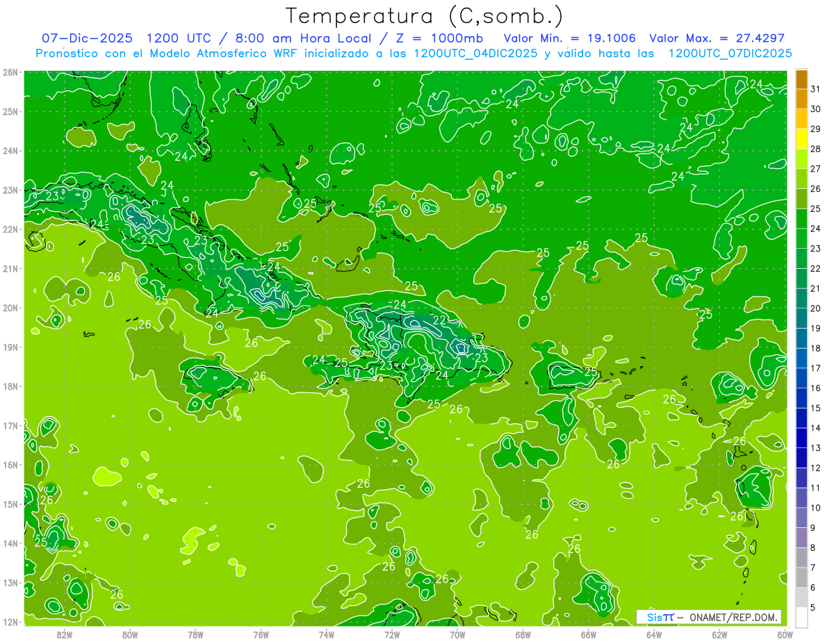Viewport: 834px width, 644px height.
Task: Click the "19N" latitude axis label
Action: [10, 347]
